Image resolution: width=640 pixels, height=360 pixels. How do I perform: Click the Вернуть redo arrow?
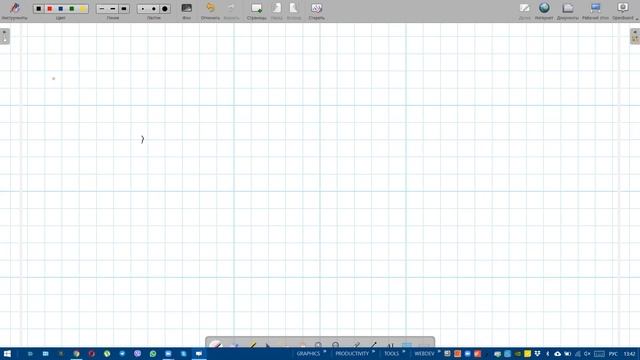pyautogui.click(x=231, y=10)
